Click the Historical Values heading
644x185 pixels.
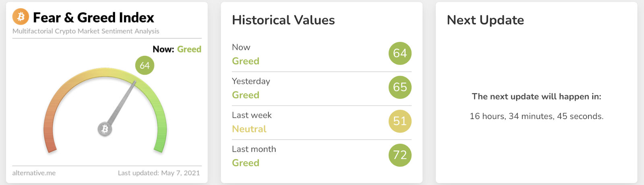click(283, 20)
